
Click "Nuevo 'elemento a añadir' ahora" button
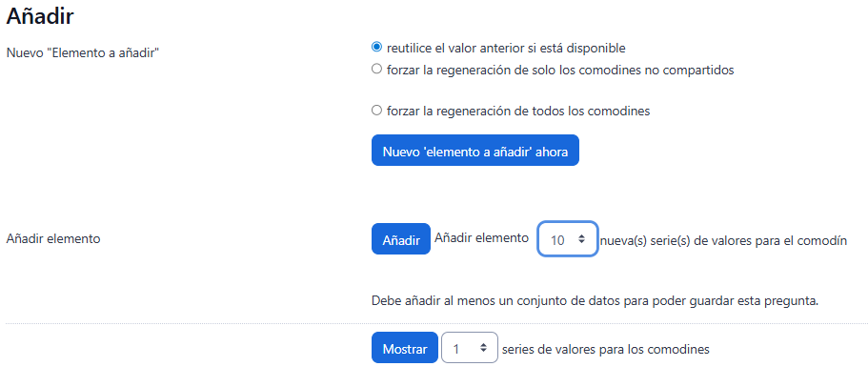[474, 151]
